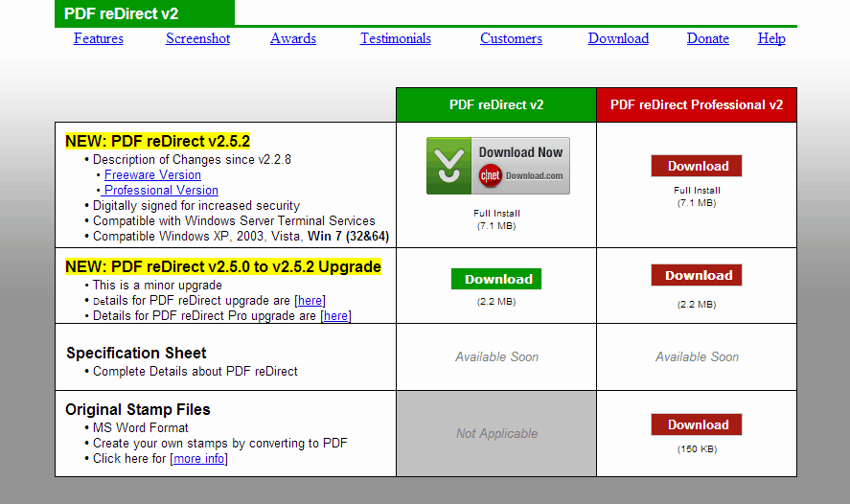Image resolution: width=850 pixels, height=504 pixels.
Task: Go to the Screenshot page link
Action: [197, 38]
